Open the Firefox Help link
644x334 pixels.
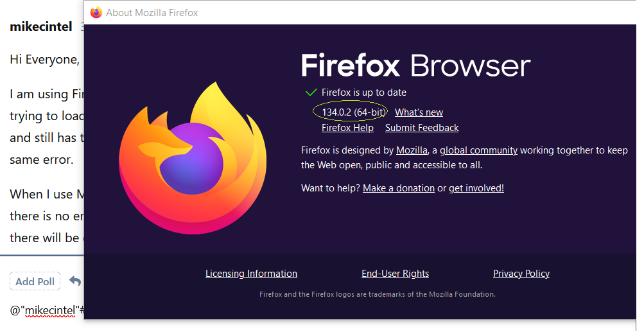coord(347,128)
